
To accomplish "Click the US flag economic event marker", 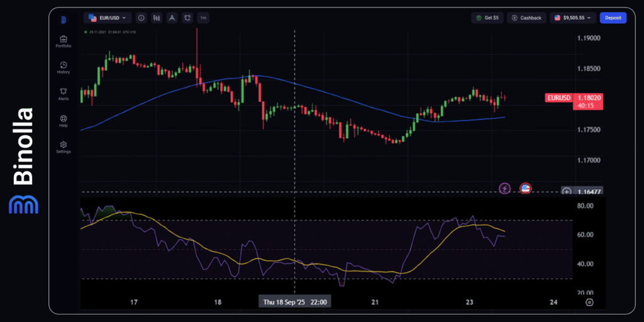I will [x=525, y=188].
